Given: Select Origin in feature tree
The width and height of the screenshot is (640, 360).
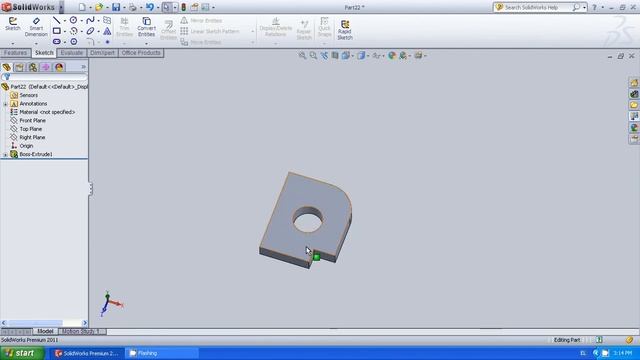Looking at the screenshot, I should 26,146.
